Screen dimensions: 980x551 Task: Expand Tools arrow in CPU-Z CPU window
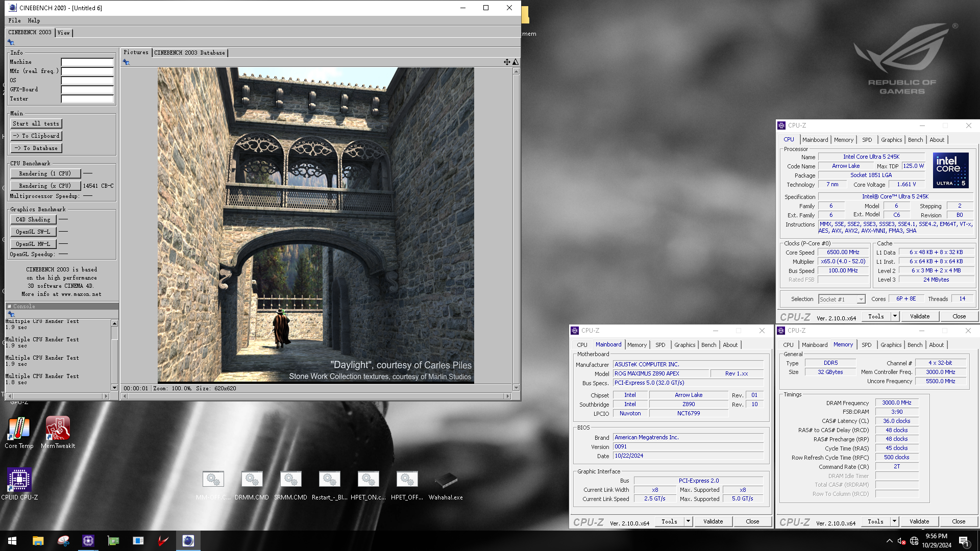(x=895, y=316)
